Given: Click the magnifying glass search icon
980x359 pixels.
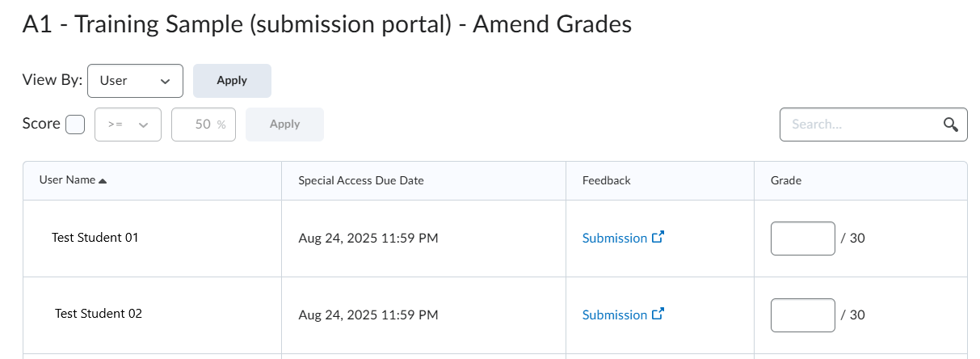Looking at the screenshot, I should coord(950,125).
